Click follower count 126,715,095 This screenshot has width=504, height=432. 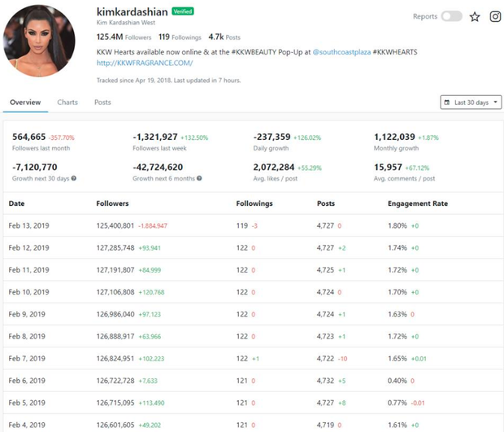pyautogui.click(x=115, y=403)
